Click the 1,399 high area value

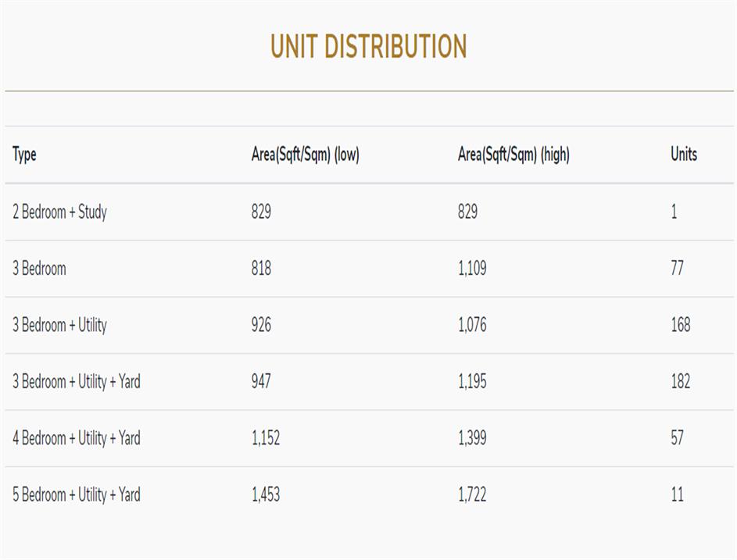[472, 438]
